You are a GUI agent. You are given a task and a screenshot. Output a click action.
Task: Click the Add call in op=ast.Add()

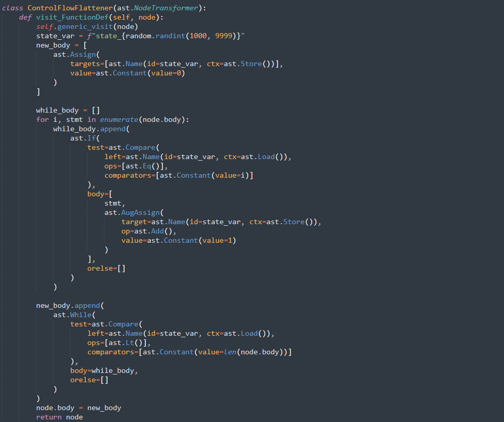(158, 231)
